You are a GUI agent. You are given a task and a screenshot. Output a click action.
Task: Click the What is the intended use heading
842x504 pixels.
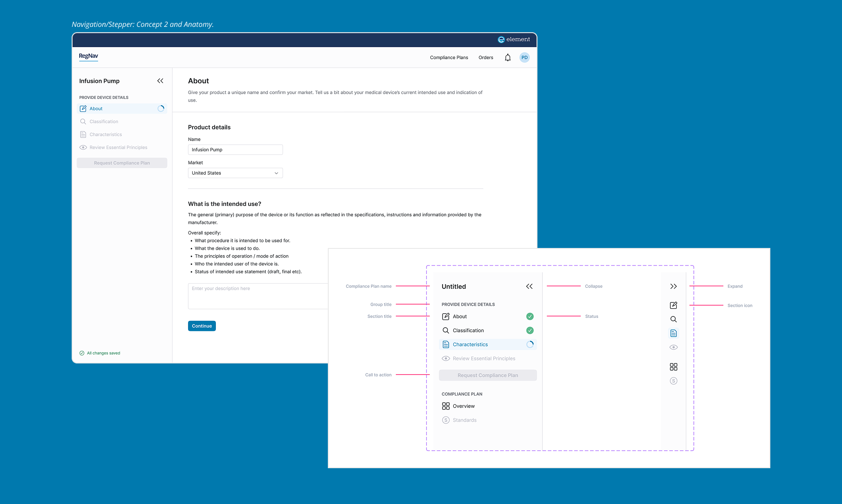click(x=224, y=204)
